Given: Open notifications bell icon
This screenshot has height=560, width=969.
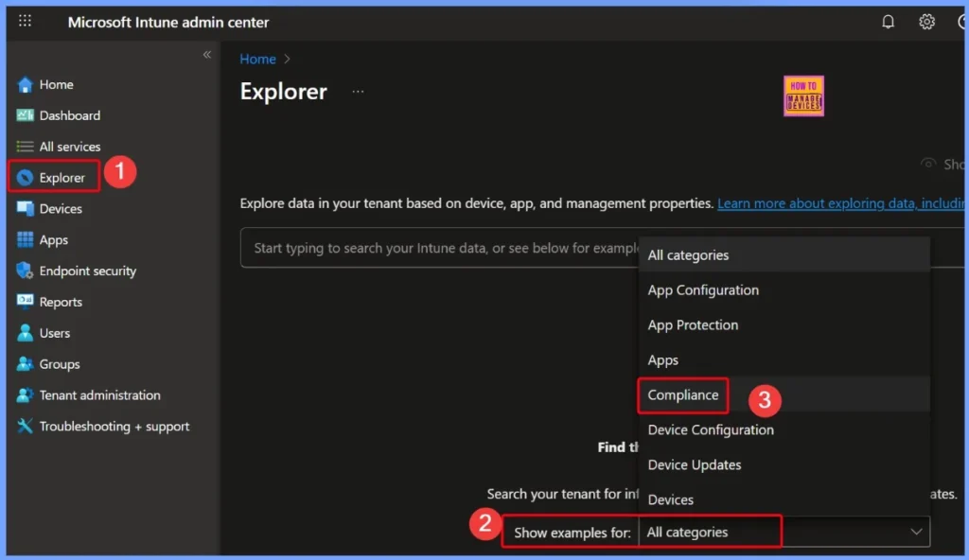Looking at the screenshot, I should [x=888, y=22].
